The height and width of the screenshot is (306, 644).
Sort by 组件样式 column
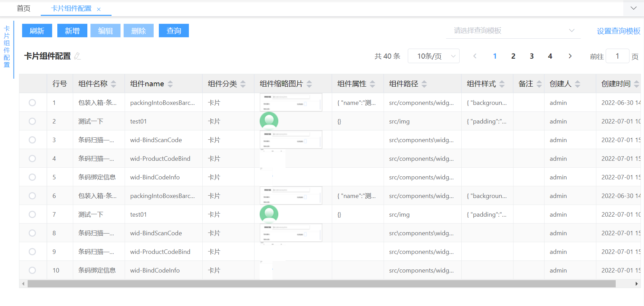coord(502,84)
